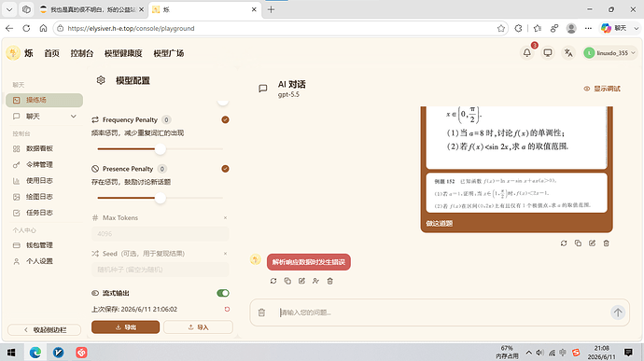Show debug panel with 显示调试
The height and width of the screenshot is (361, 644).
602,89
